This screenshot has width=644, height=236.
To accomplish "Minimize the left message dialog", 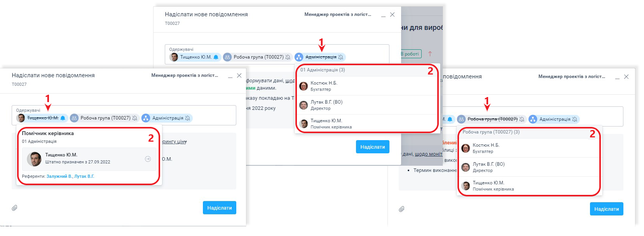I will coord(230,76).
